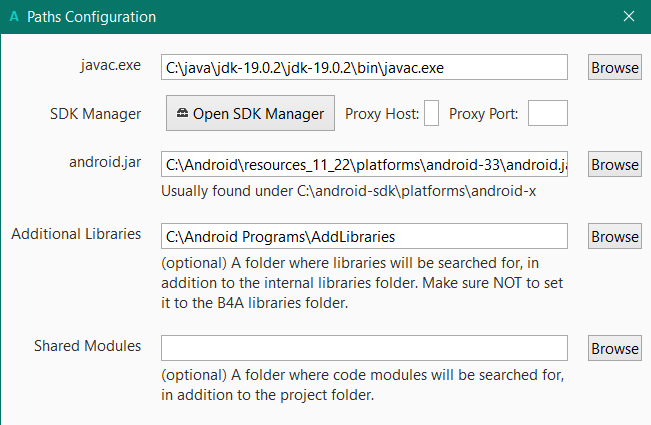This screenshot has height=425, width=651.
Task: Browse for Additional Libraries folder
Action: coord(614,237)
